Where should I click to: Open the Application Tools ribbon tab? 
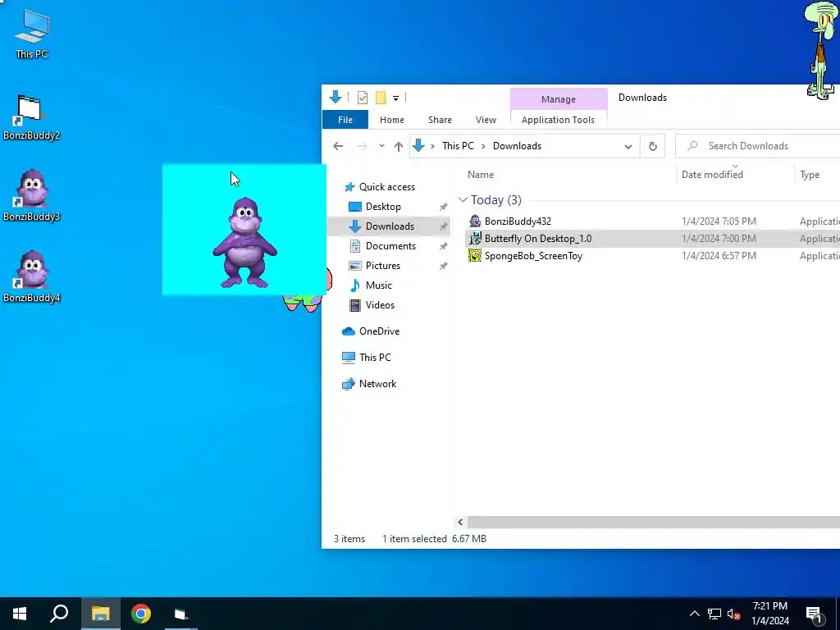[x=558, y=120]
